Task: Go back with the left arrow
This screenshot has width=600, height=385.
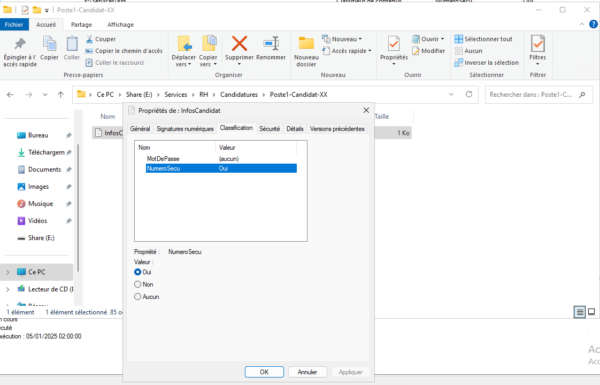Action: 10,95
